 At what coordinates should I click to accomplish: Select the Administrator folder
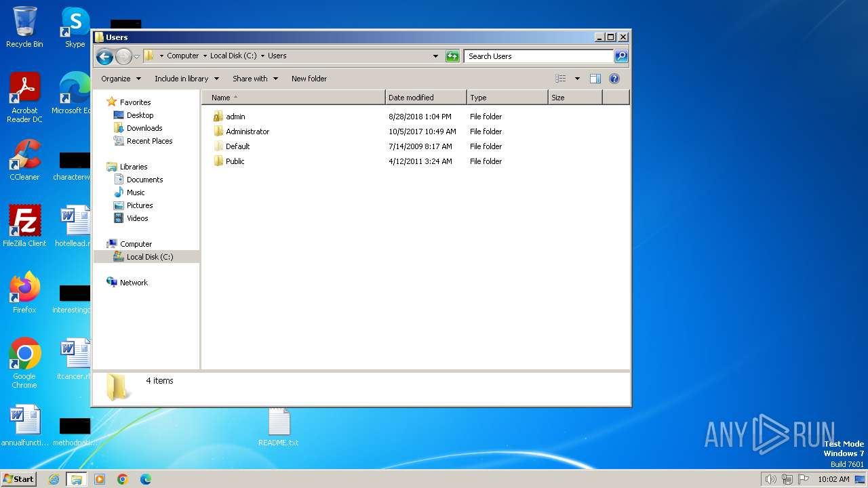pos(248,131)
